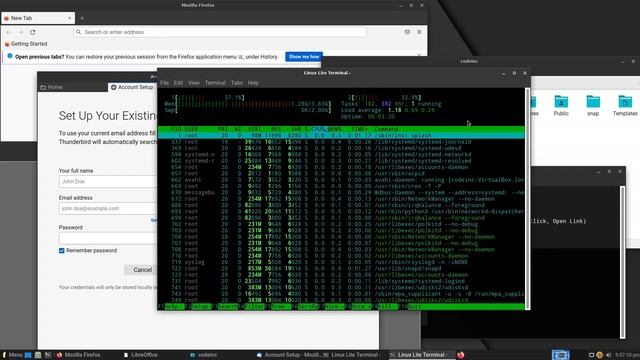Select the wpa_supplicant process row
640x360 pixels.
click(341, 294)
